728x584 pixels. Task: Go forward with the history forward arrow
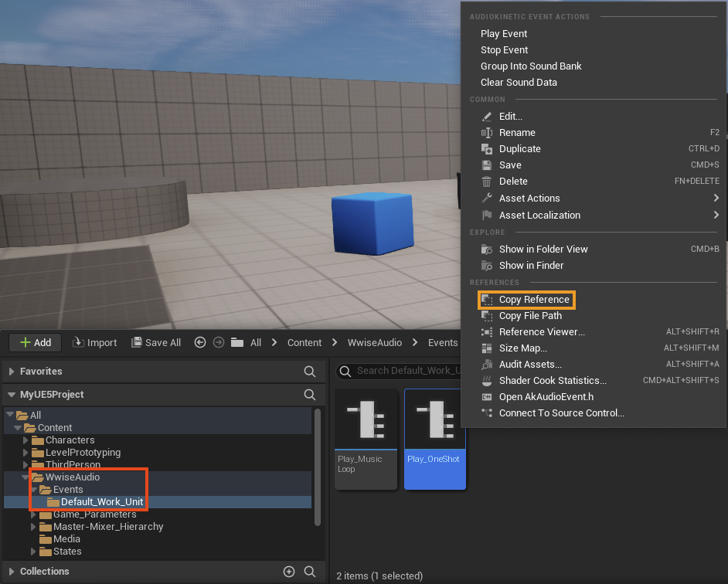coord(219,343)
